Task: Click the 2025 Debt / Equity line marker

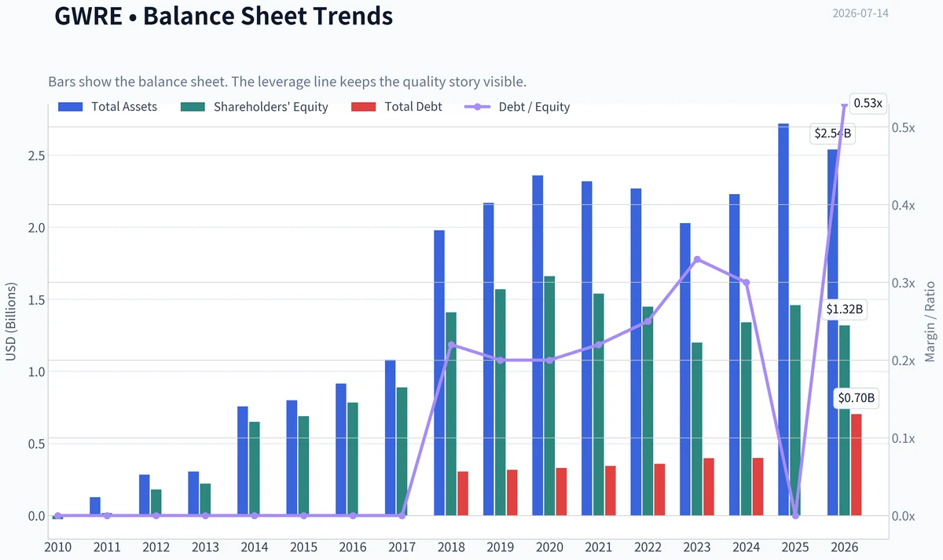Action: (795, 515)
